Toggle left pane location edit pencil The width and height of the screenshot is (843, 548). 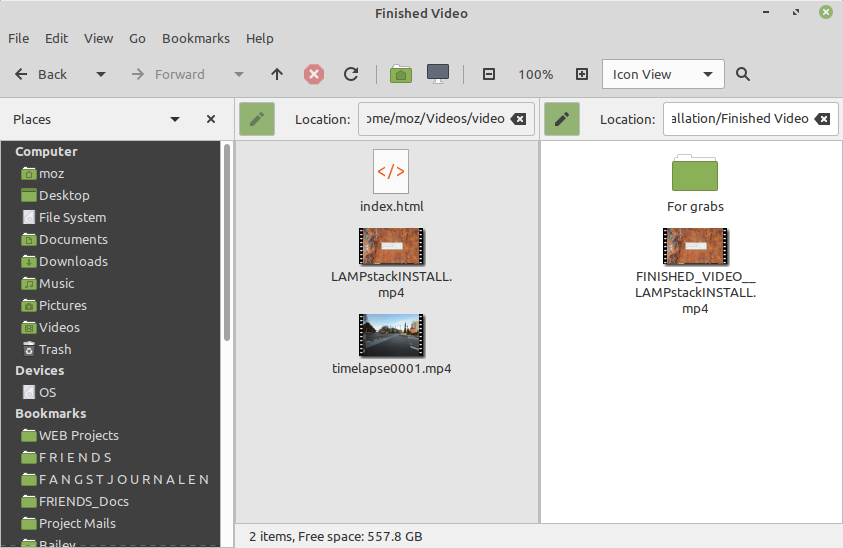[257, 119]
